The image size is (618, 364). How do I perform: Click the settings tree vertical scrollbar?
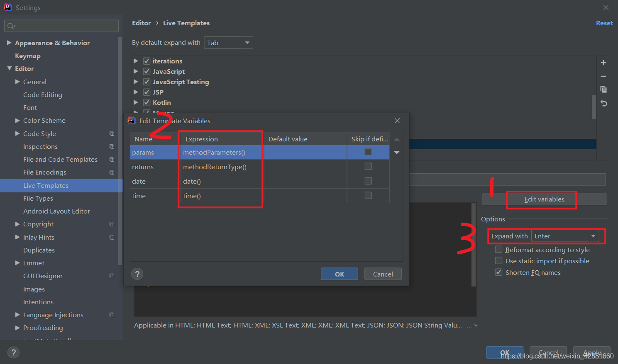(x=120, y=151)
